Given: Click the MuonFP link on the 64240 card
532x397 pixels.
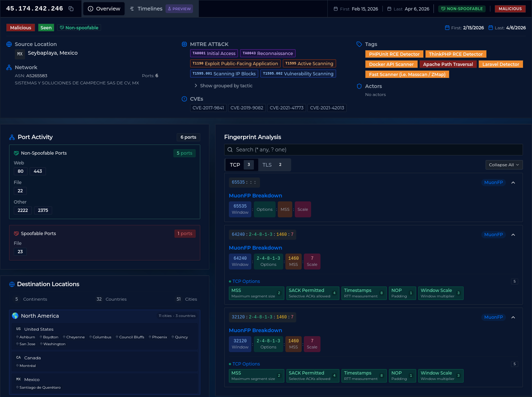Looking at the screenshot, I should (x=493, y=234).
